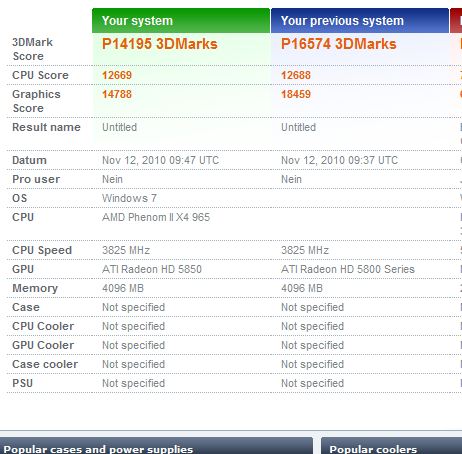Viewport: 462px width, 454px height.
Task: Click the 'Result name' row label
Action: (46, 127)
